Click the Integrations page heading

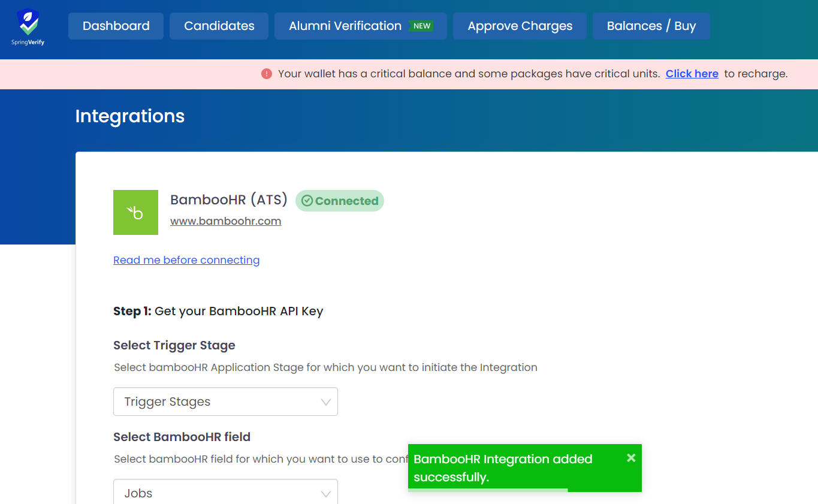[x=130, y=116]
